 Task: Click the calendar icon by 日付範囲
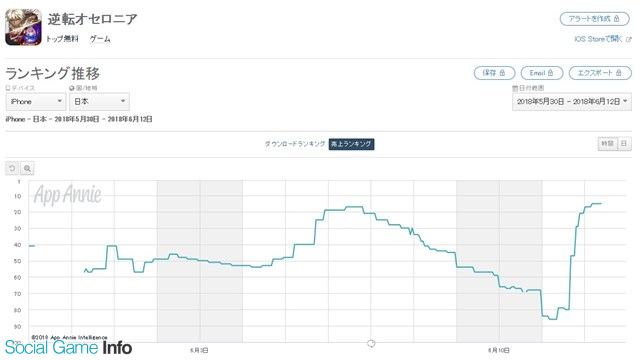(x=515, y=88)
